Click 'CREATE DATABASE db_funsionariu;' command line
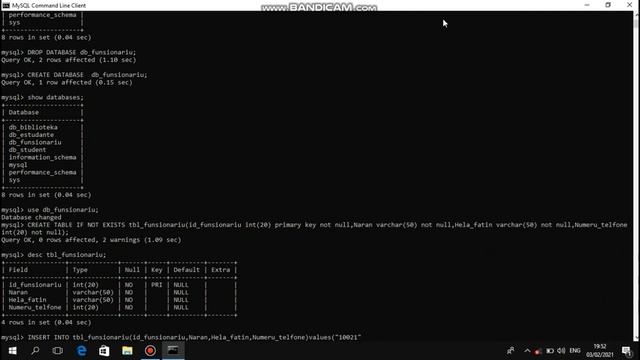 (x=74, y=75)
